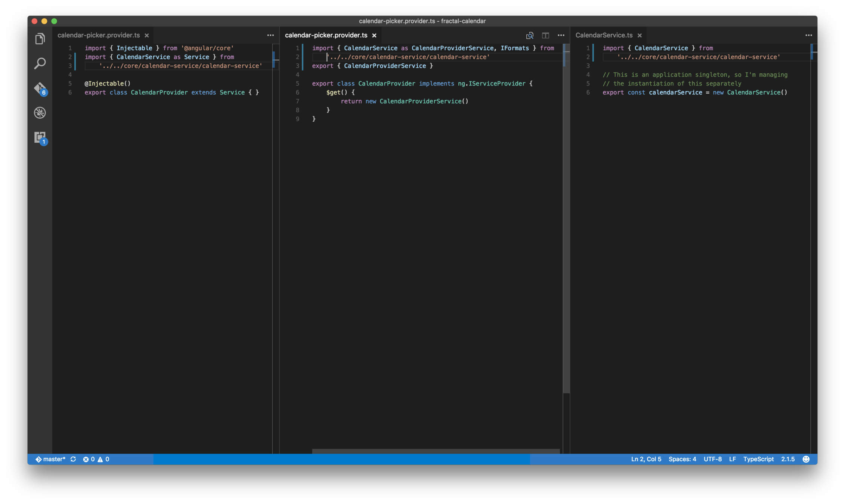
Task: Click 'IFormats' import in middle editor
Action: (x=515, y=48)
